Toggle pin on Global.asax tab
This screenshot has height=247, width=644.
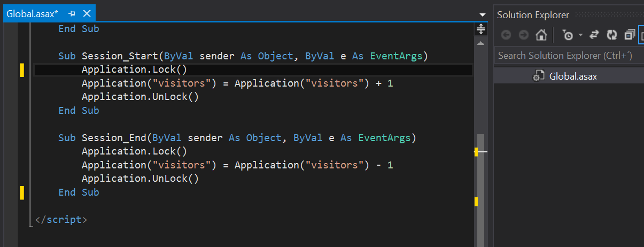(72, 14)
